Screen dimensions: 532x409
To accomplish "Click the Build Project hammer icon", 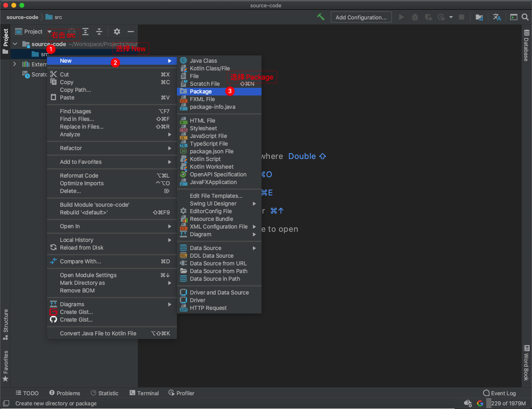I will [x=321, y=17].
